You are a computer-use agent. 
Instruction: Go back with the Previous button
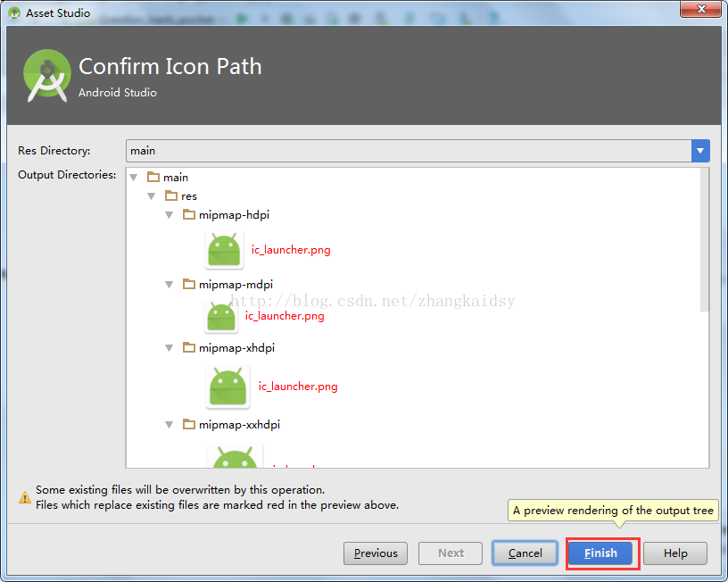pos(376,553)
